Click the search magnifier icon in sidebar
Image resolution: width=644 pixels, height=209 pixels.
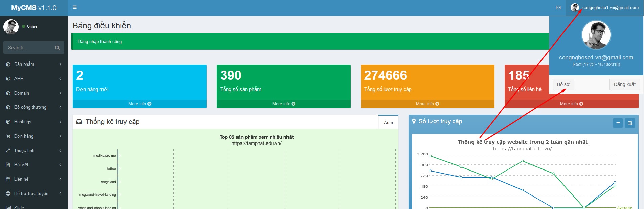57,48
